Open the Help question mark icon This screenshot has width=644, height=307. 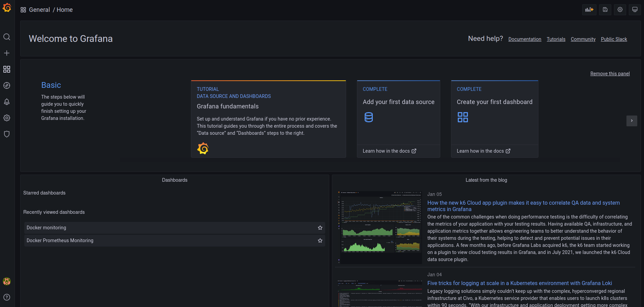click(x=7, y=297)
